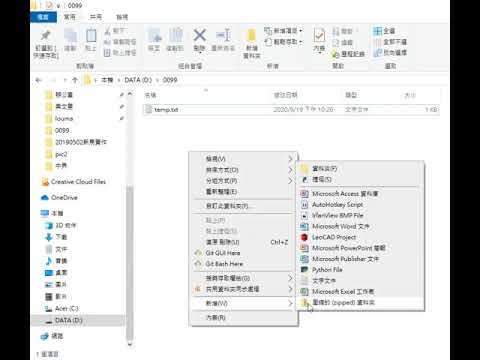Click Undo Delete in the context menu

coord(243,242)
